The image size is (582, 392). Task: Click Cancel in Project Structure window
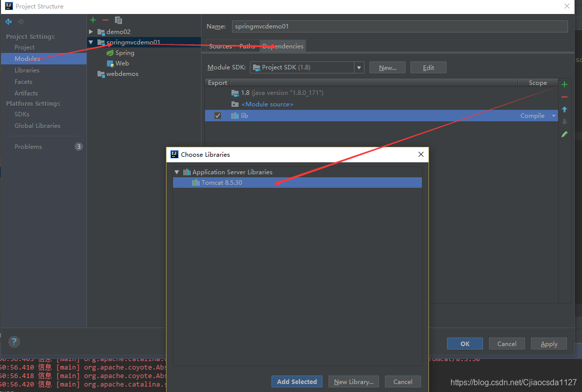506,344
